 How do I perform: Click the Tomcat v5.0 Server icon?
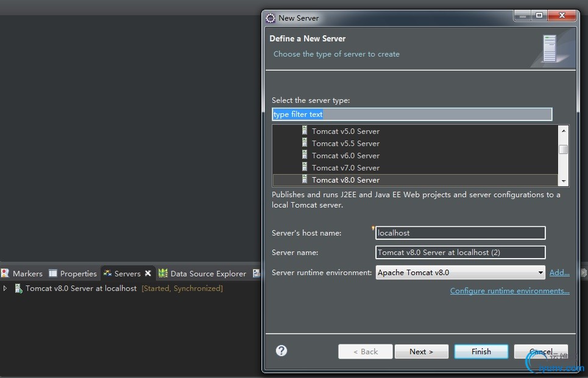point(305,131)
